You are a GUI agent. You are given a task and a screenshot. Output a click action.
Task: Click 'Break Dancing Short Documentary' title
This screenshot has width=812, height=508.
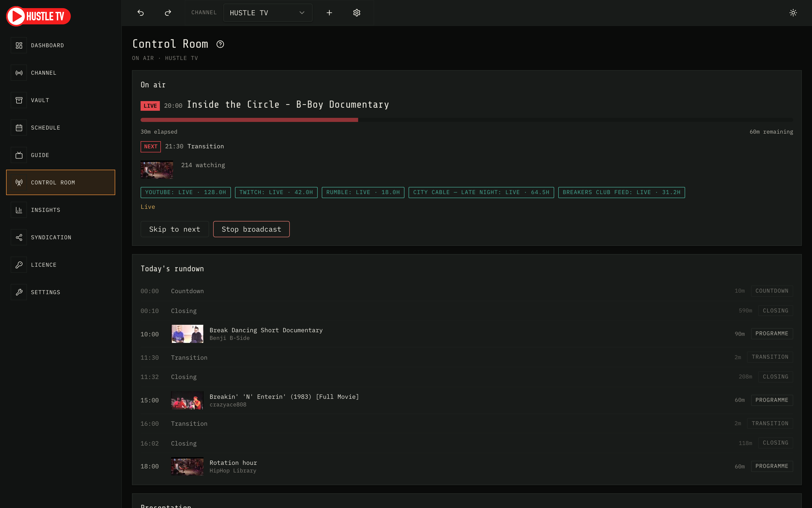click(x=266, y=330)
